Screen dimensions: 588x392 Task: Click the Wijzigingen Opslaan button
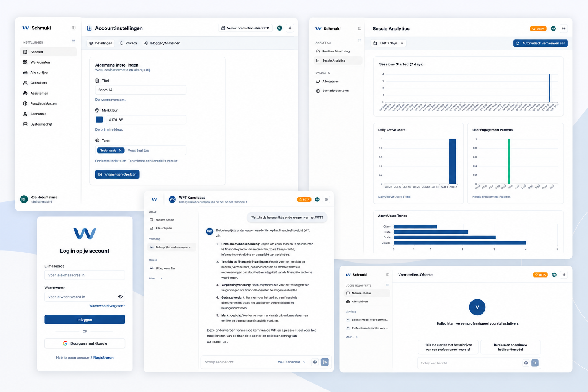[x=117, y=174]
